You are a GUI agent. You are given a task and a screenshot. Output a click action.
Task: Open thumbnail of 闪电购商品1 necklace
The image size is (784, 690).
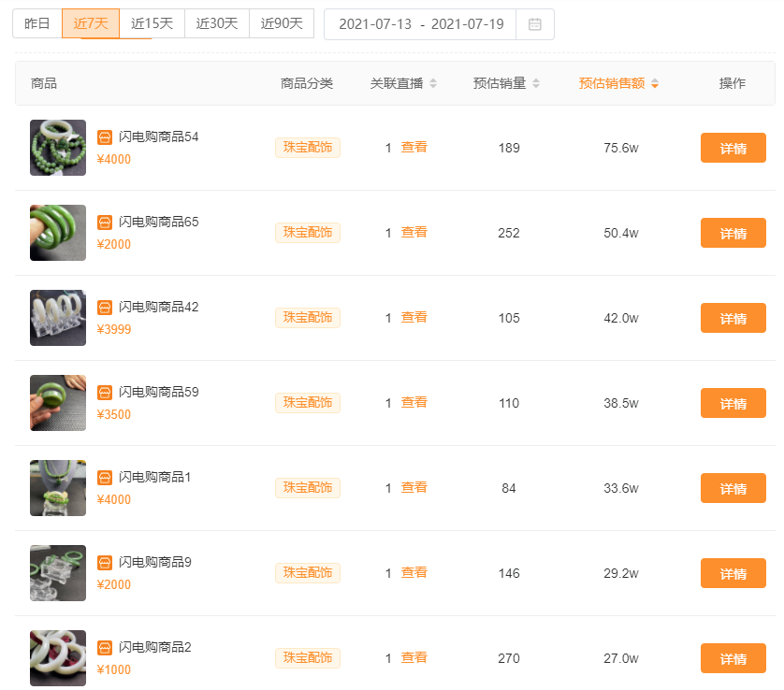(x=58, y=488)
